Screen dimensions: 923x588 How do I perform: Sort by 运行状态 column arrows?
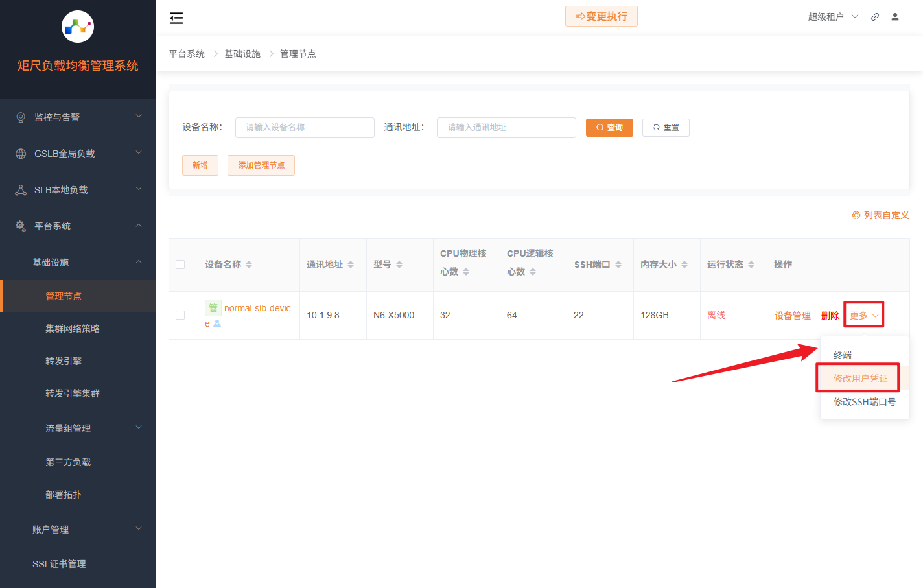click(751, 265)
